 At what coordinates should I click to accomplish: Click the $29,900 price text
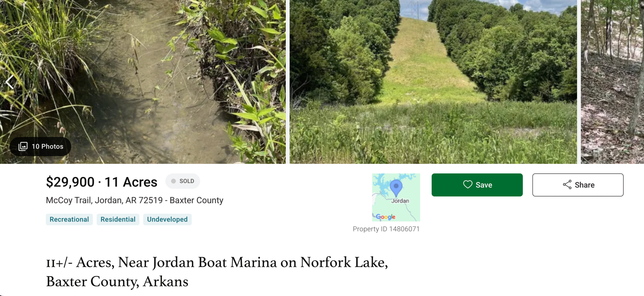tap(70, 182)
